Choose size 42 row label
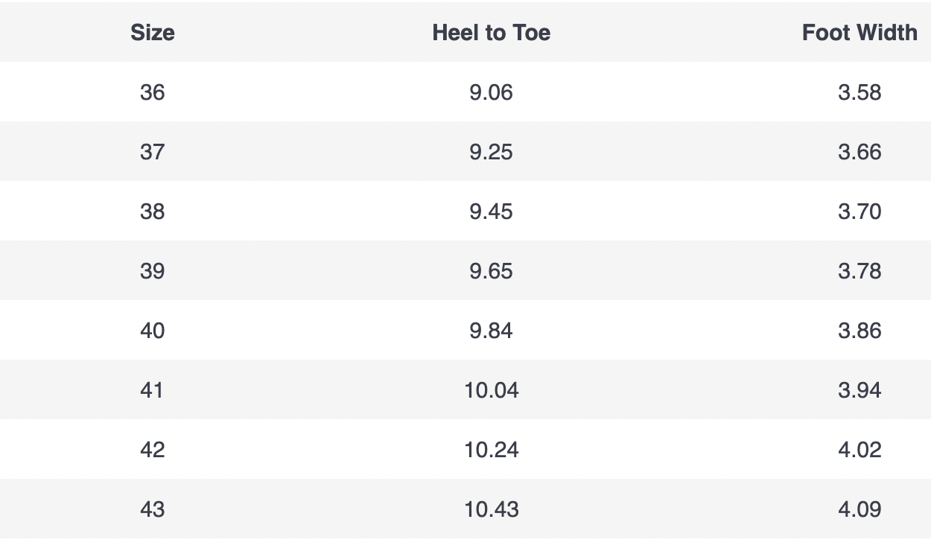Viewport: 931px width, 560px height. (153, 450)
